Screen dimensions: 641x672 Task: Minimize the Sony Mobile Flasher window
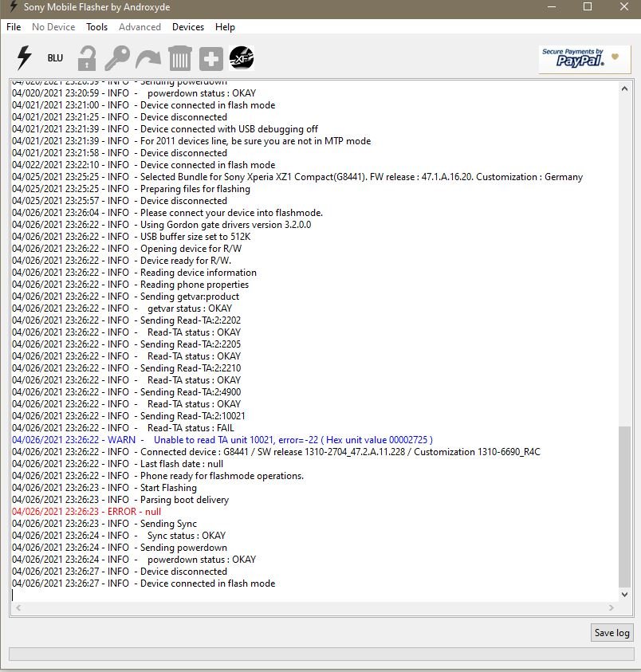point(552,7)
